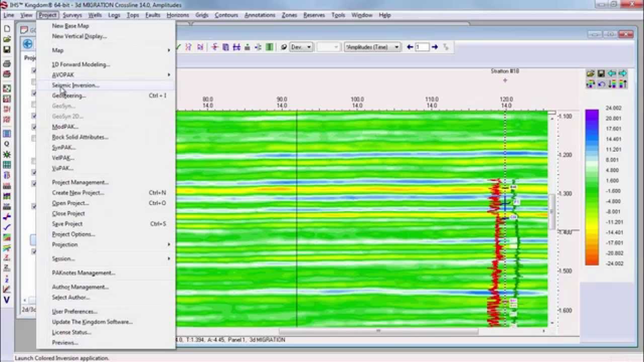Click the purple top of the color bar
Screen dimensions: 644x362
click(592, 113)
